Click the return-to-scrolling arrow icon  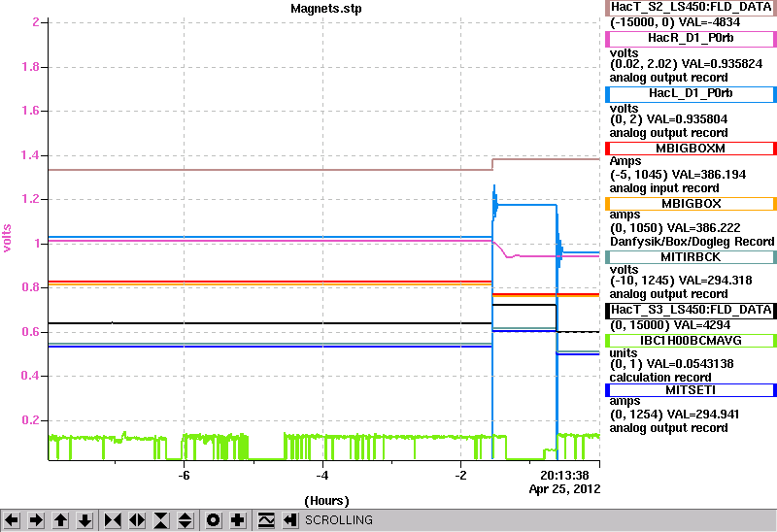(289, 520)
